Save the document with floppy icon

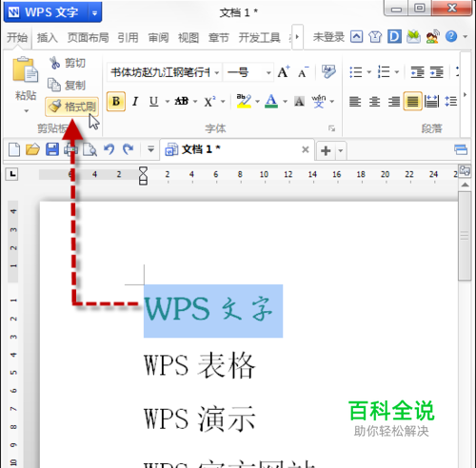click(x=52, y=149)
